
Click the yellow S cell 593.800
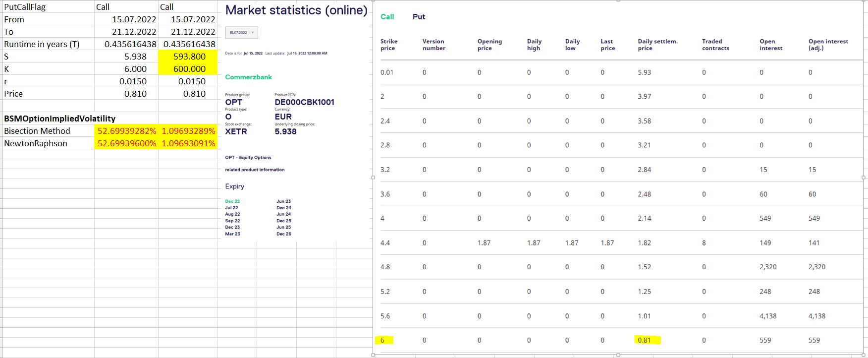click(x=188, y=57)
